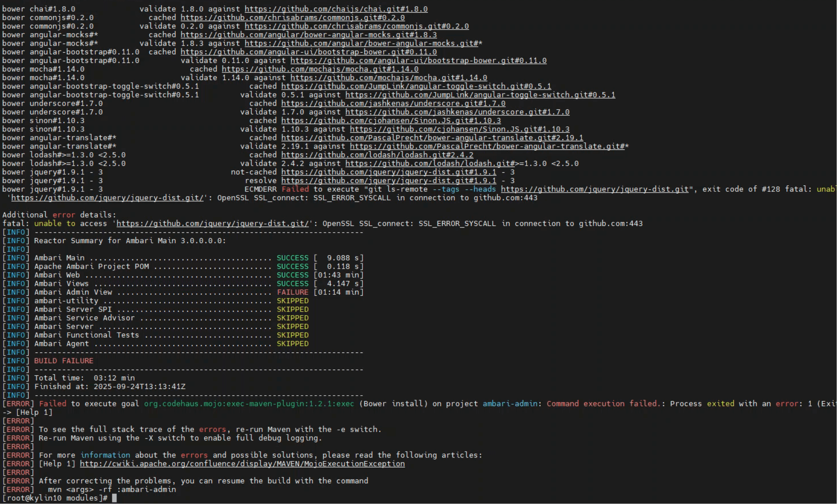Click the cached lodash.git#2.4.2 link

[377, 155]
